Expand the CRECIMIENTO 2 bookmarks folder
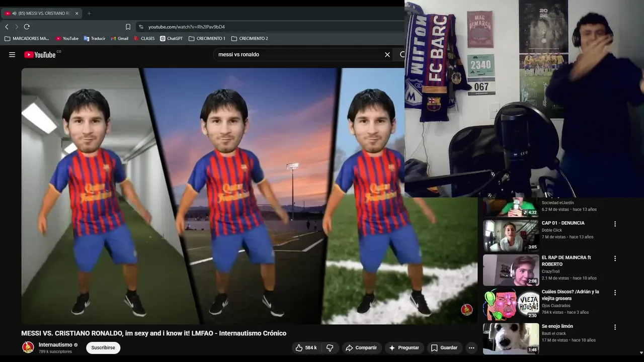Image resolution: width=644 pixels, height=362 pixels. pos(250,38)
